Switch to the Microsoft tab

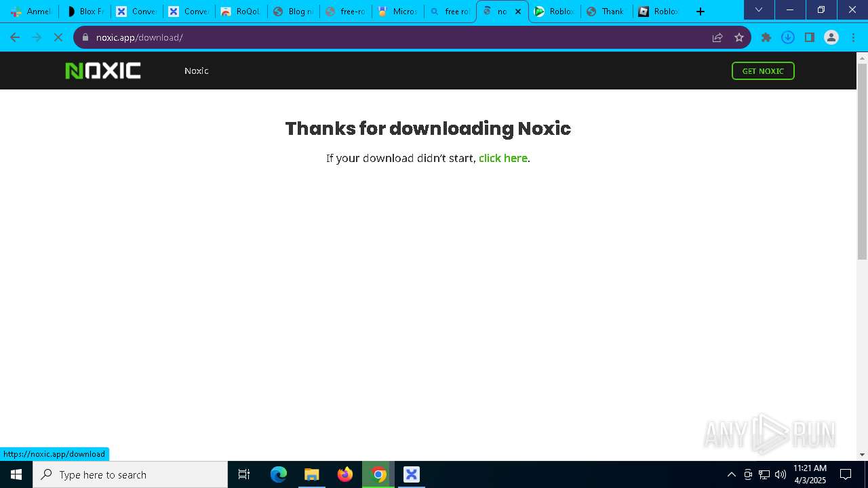click(x=397, y=12)
